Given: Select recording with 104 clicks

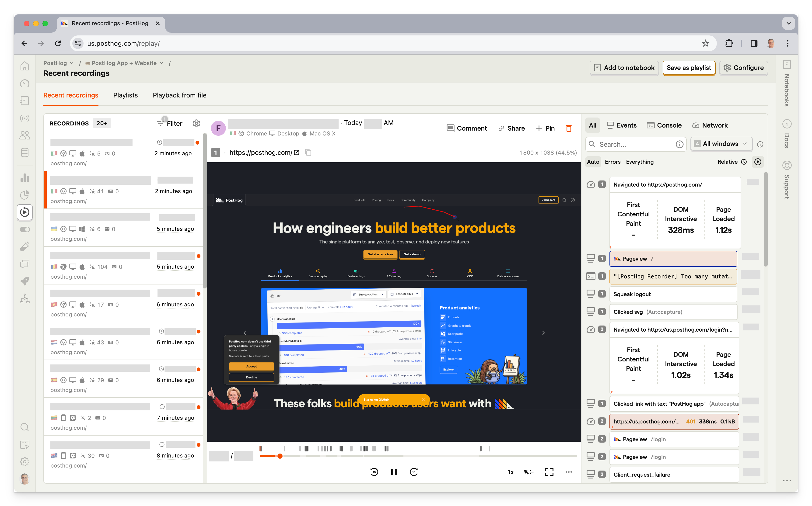Looking at the screenshot, I should click(x=123, y=265).
